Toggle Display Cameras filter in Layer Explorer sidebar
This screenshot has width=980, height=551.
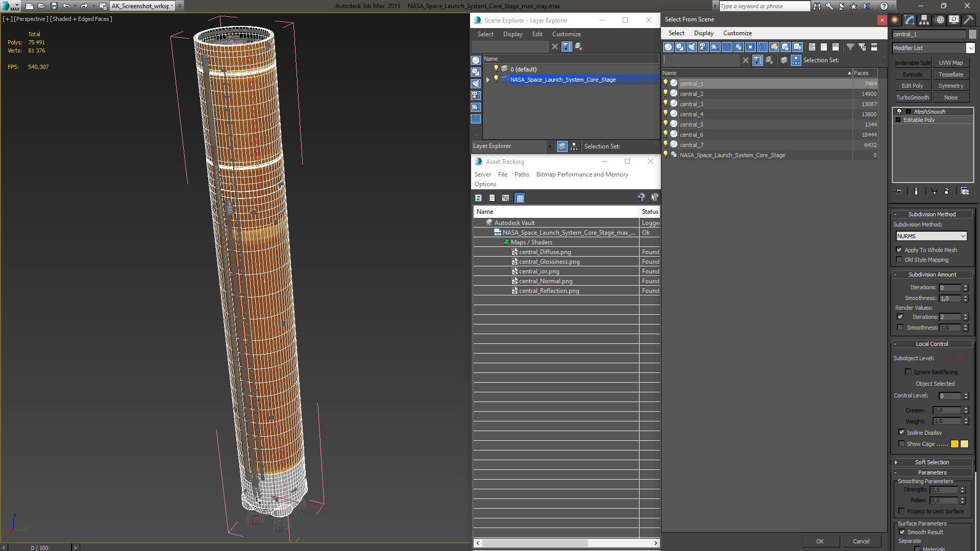[476, 95]
